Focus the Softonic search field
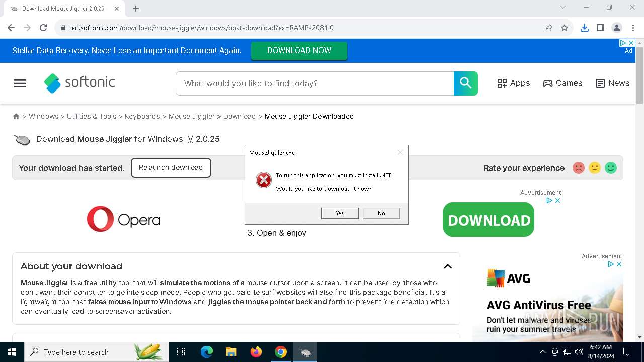This screenshot has height=362, width=644. click(314, 83)
